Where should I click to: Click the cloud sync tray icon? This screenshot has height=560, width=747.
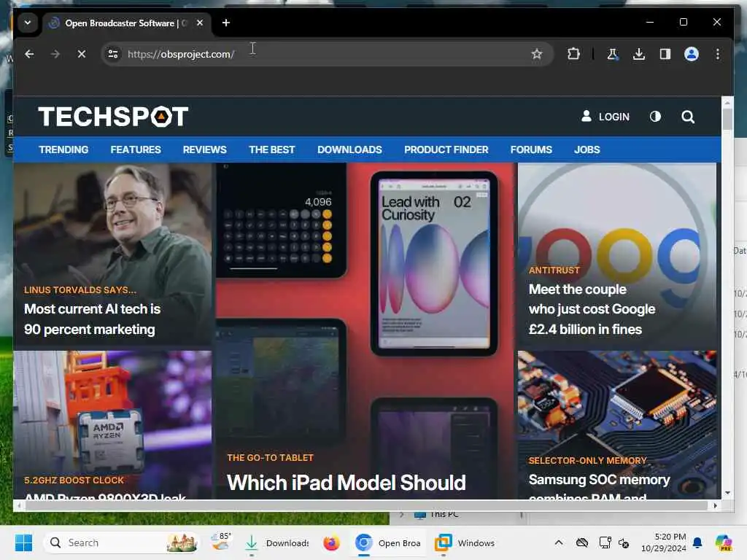pos(581,542)
